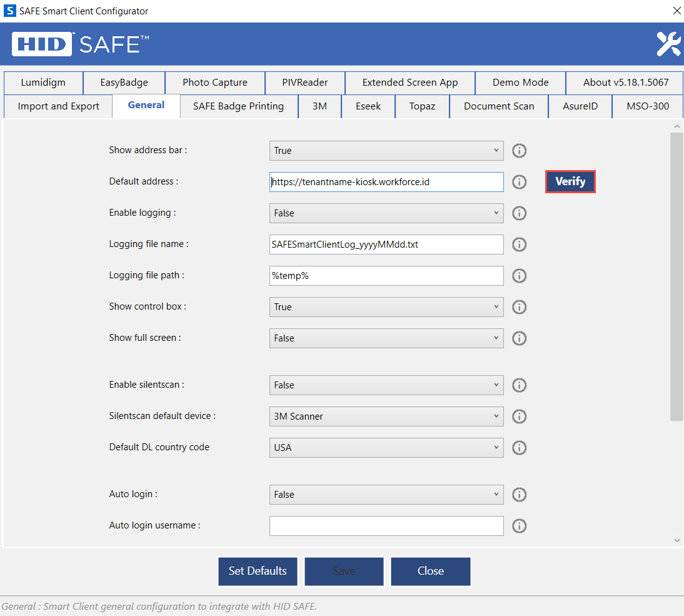Switch to MSO-300 tab
Viewport: 684px width, 616px height.
[648, 106]
